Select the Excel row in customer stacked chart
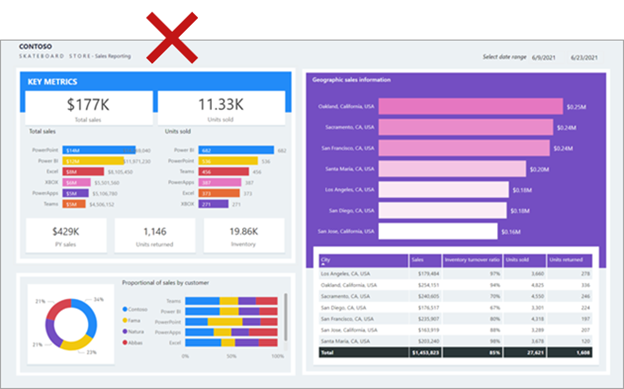 click(x=231, y=342)
